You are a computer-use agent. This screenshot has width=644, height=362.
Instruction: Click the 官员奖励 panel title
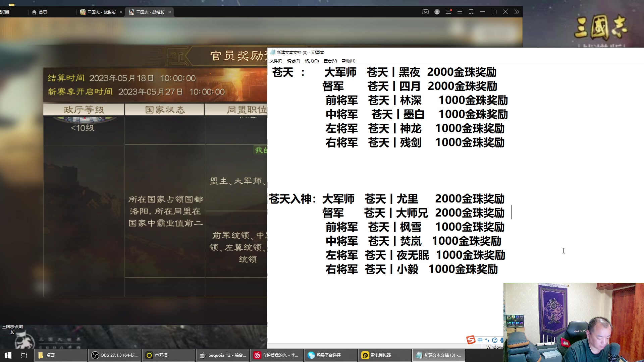click(x=238, y=56)
